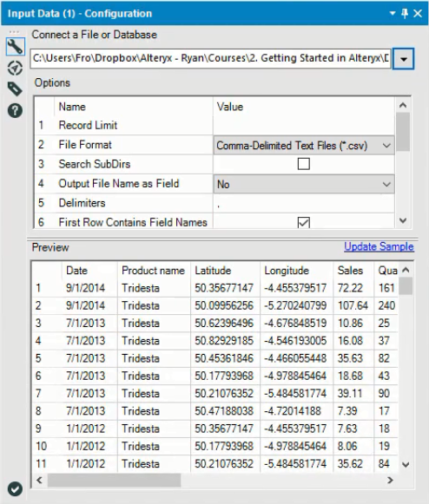Click Latitude value 50.62396496

pyautogui.click(x=224, y=323)
